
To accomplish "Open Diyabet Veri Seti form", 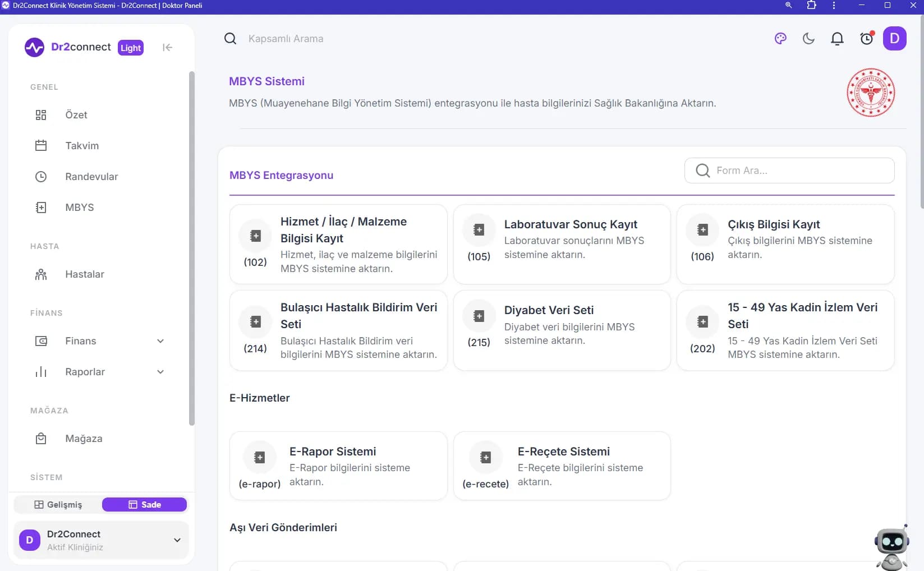I will tap(562, 330).
